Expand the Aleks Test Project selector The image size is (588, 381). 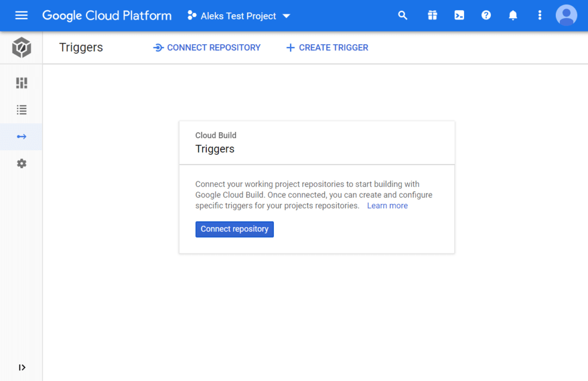point(239,15)
